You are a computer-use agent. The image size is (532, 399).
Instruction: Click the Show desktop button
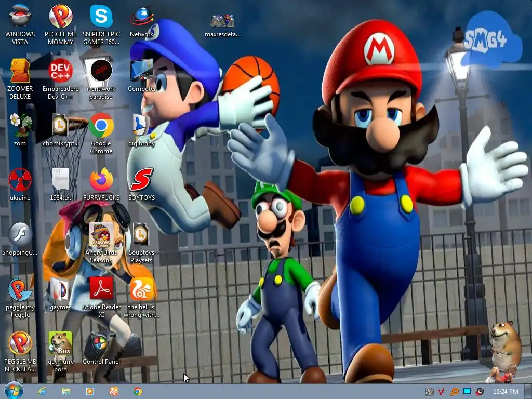click(528, 392)
